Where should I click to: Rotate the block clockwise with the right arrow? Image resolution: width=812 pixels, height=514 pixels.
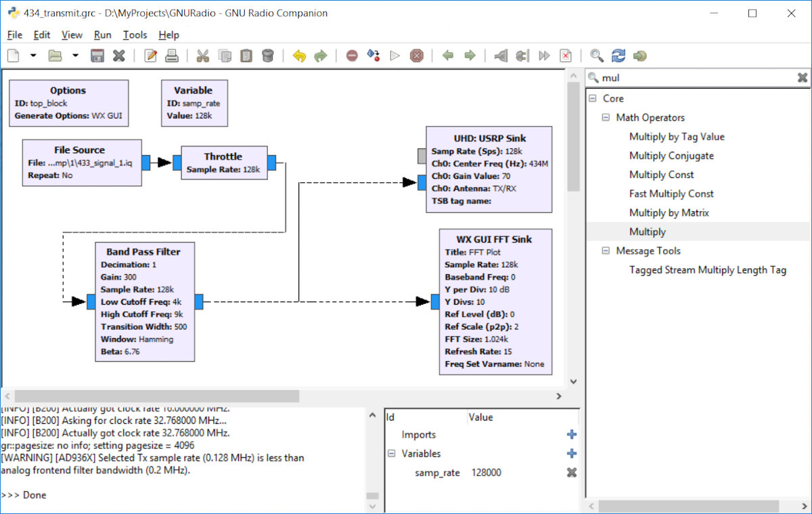[470, 56]
